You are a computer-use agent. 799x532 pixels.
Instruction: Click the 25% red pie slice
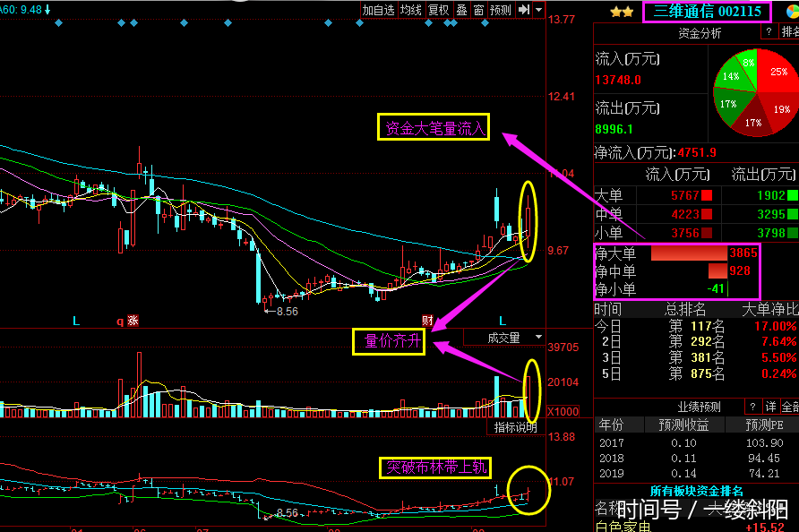coord(778,73)
